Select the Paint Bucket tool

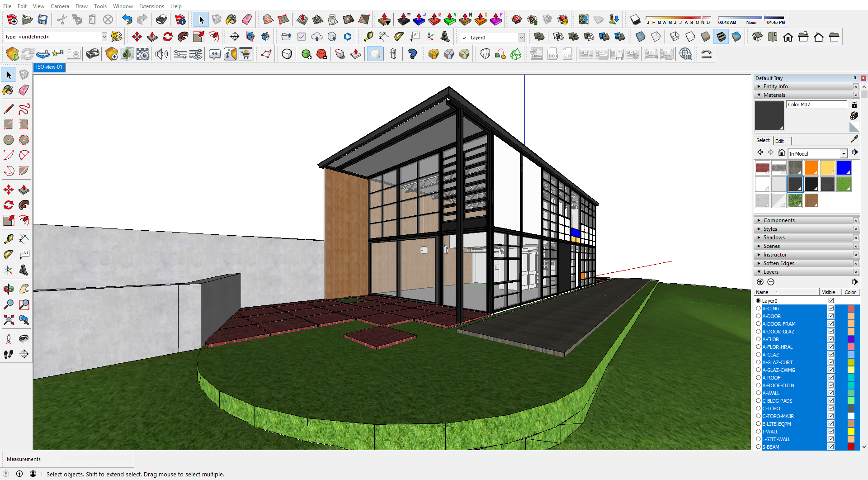(x=8, y=90)
